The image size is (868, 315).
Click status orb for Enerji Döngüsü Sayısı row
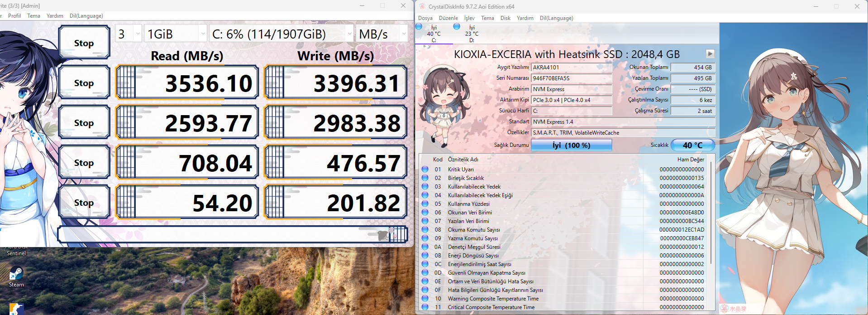click(425, 255)
